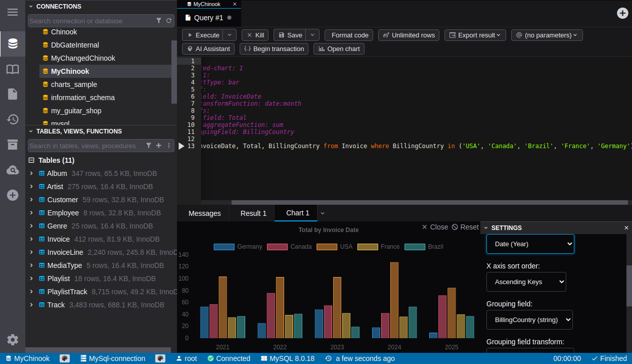Image resolution: width=632 pixels, height=364 pixels.
Task: Switch to the Messages tab
Action: [x=204, y=213]
